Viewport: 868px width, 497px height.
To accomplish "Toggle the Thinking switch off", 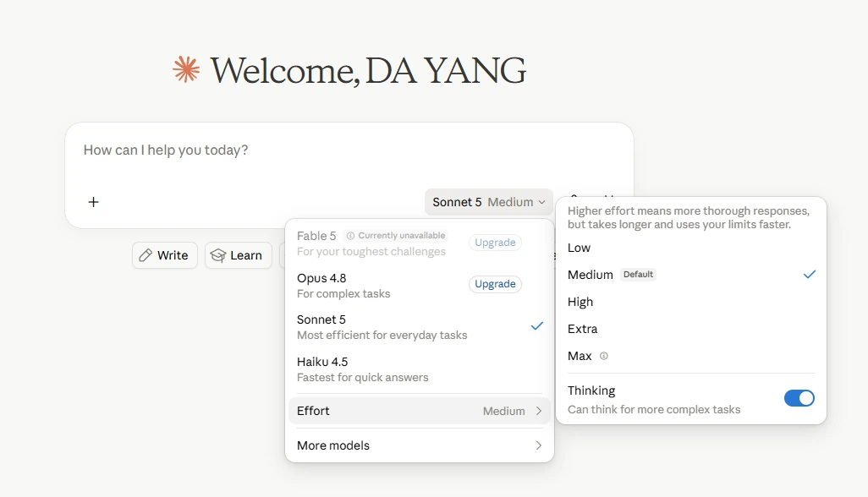I will tap(799, 398).
